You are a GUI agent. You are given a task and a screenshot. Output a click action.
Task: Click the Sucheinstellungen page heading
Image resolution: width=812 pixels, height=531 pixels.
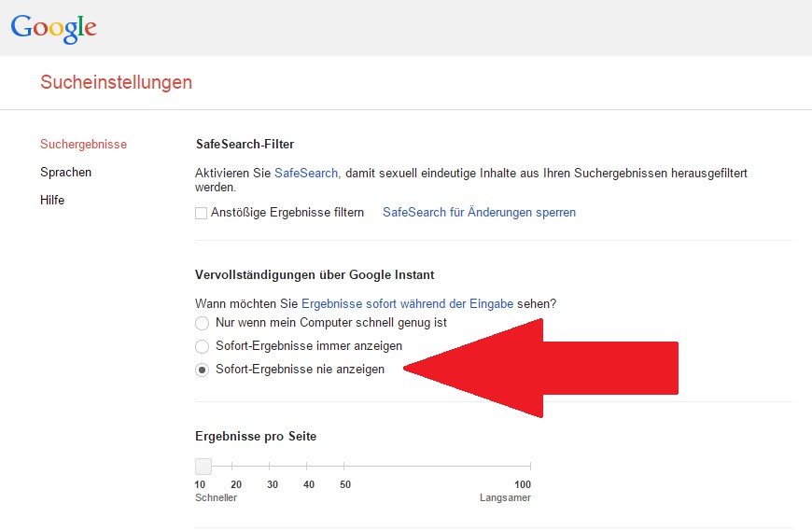(x=116, y=82)
